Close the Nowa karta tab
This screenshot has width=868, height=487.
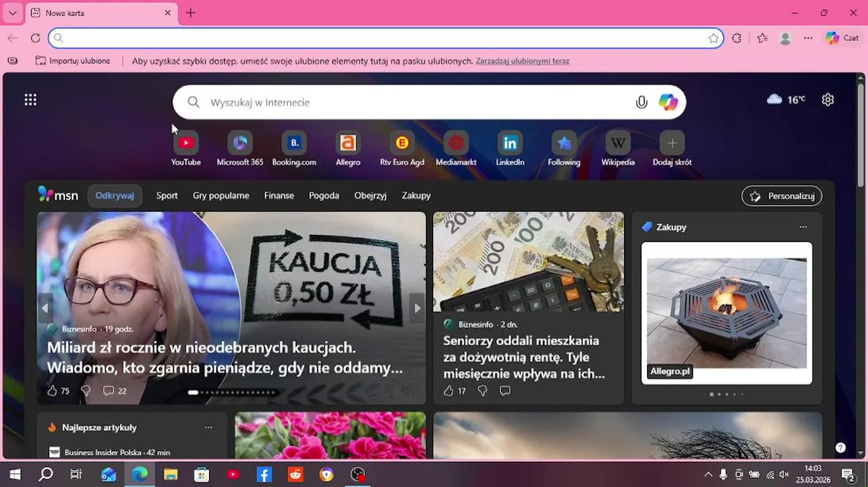[x=168, y=13]
